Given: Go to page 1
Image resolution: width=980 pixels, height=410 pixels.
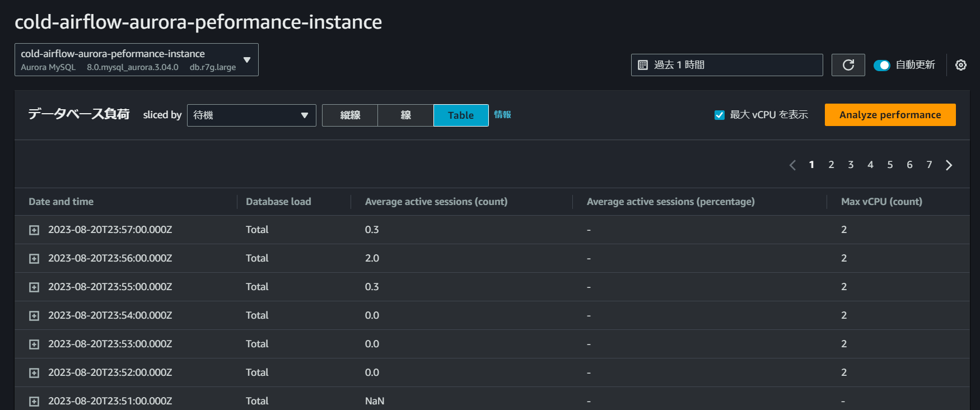Looking at the screenshot, I should 811,165.
